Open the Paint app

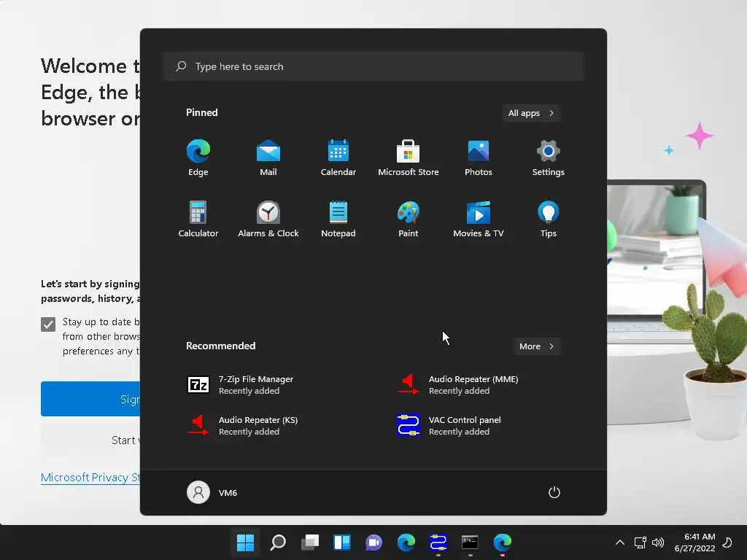click(x=409, y=219)
